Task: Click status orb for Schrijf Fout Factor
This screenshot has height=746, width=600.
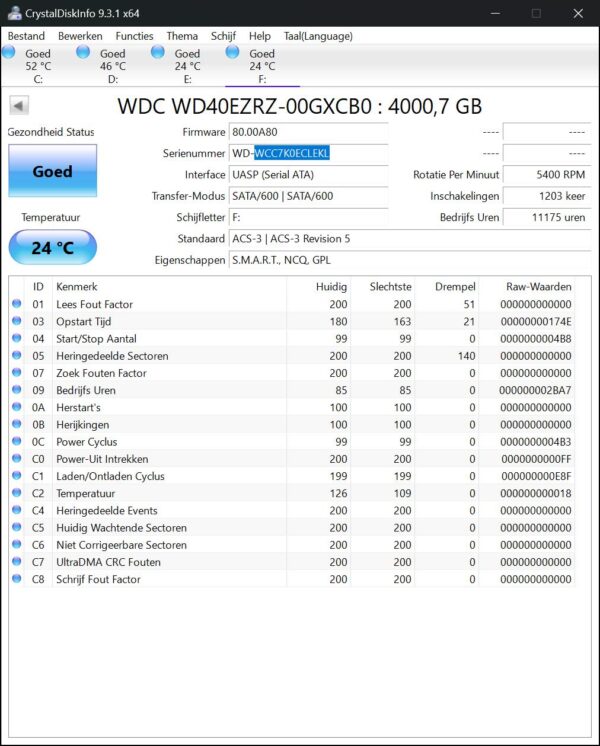Action: 17,579
